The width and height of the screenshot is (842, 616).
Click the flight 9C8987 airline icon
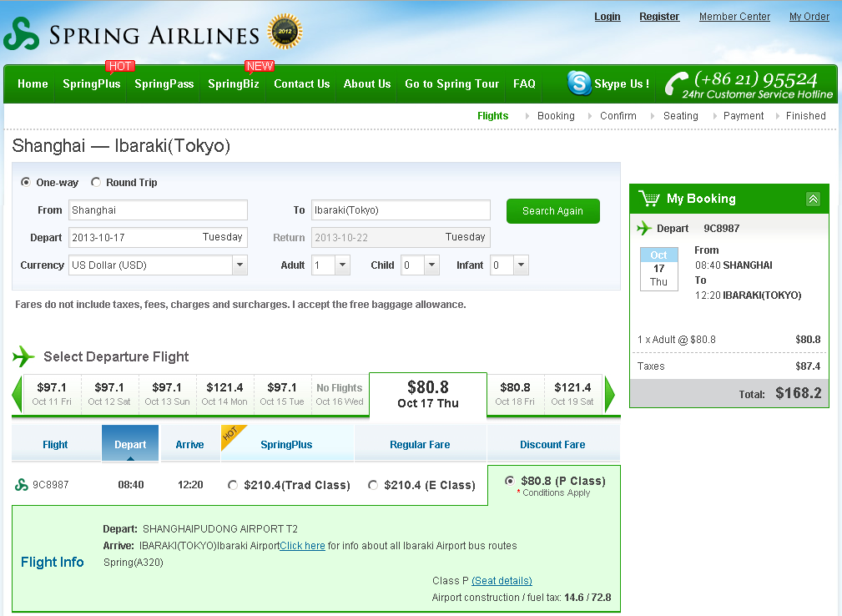click(x=21, y=485)
